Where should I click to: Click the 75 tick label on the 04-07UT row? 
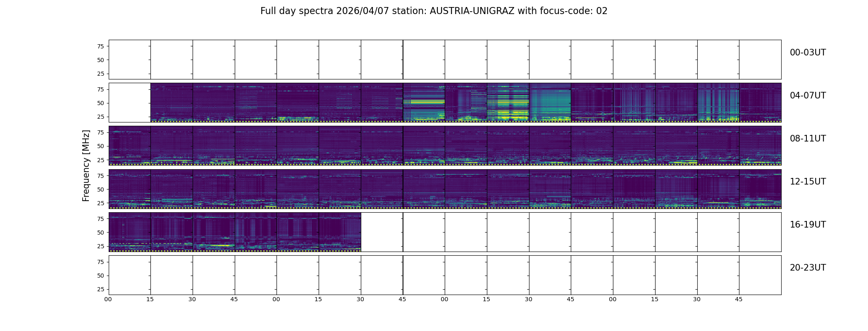100,89
